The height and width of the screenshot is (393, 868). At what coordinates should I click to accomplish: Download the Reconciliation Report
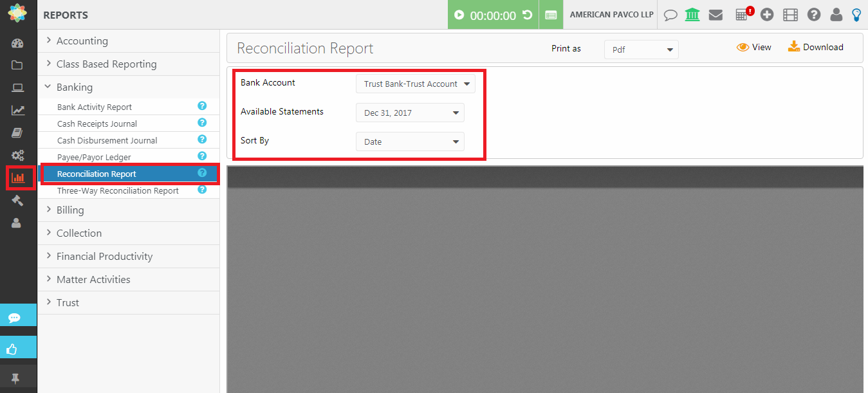815,47
